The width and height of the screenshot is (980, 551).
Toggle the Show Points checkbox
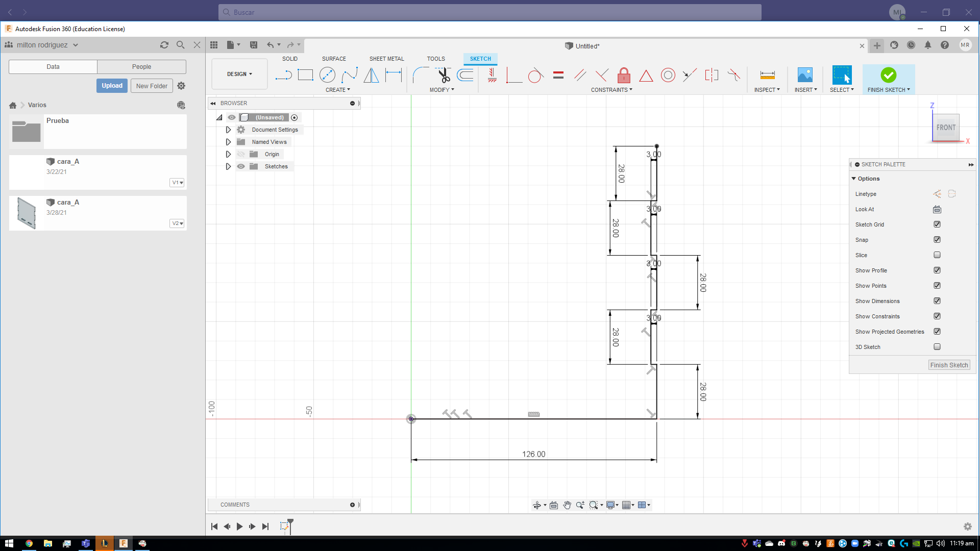coord(937,286)
